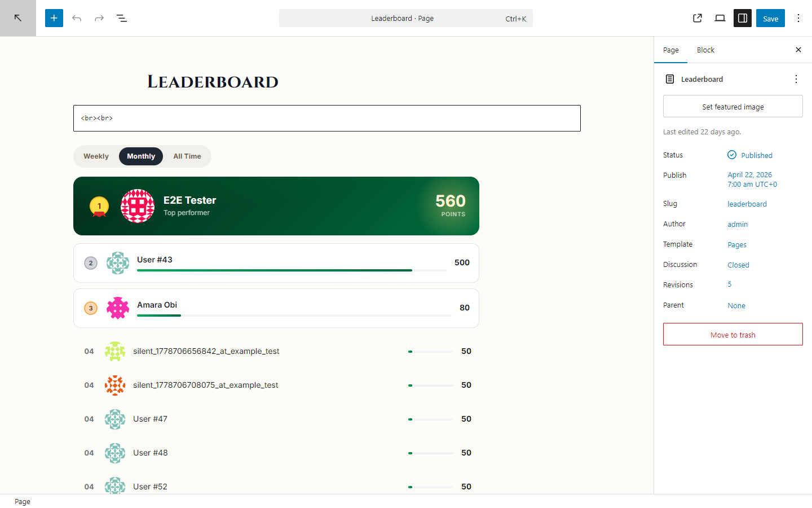
Task: Click E2E Tester's red avatar
Action: [138, 206]
